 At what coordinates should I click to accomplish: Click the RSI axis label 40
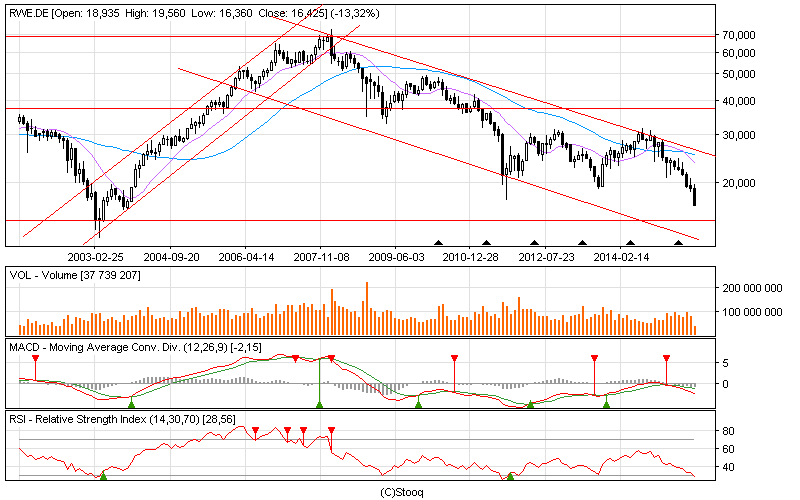pyautogui.click(x=728, y=467)
